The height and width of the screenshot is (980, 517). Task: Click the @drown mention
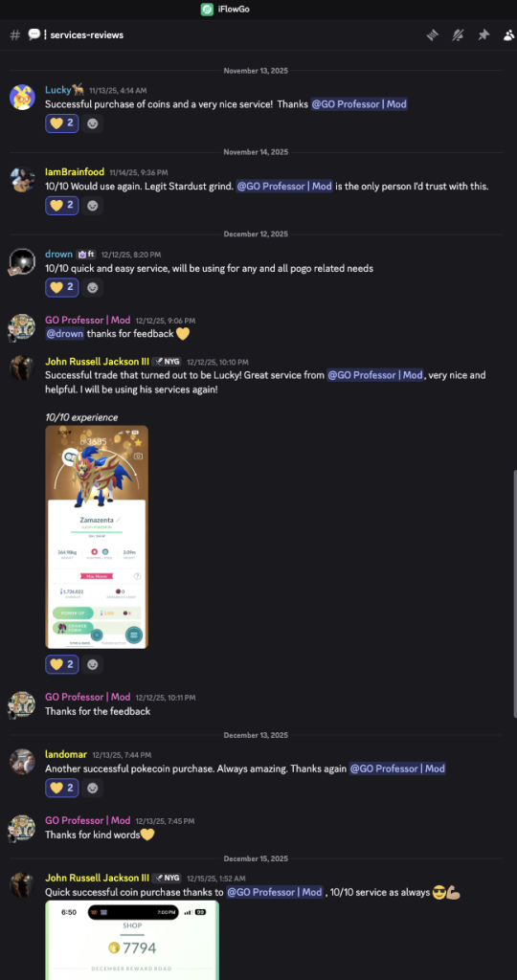pos(65,334)
